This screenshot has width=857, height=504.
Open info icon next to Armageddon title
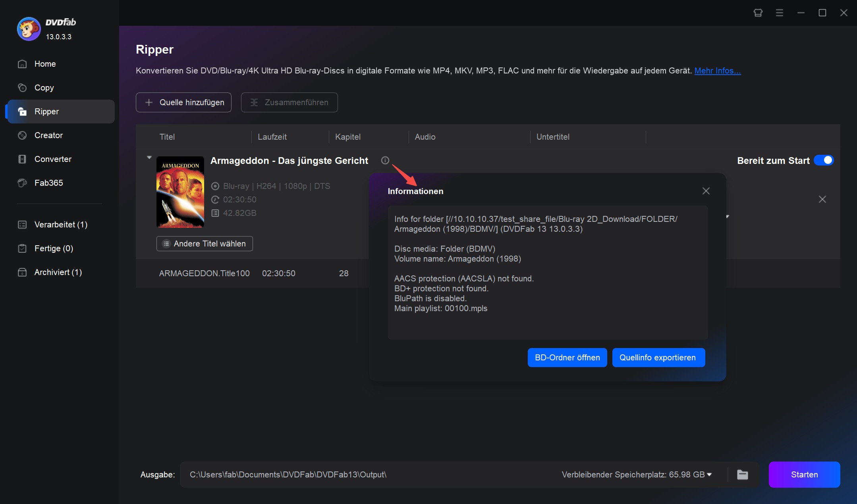click(385, 160)
